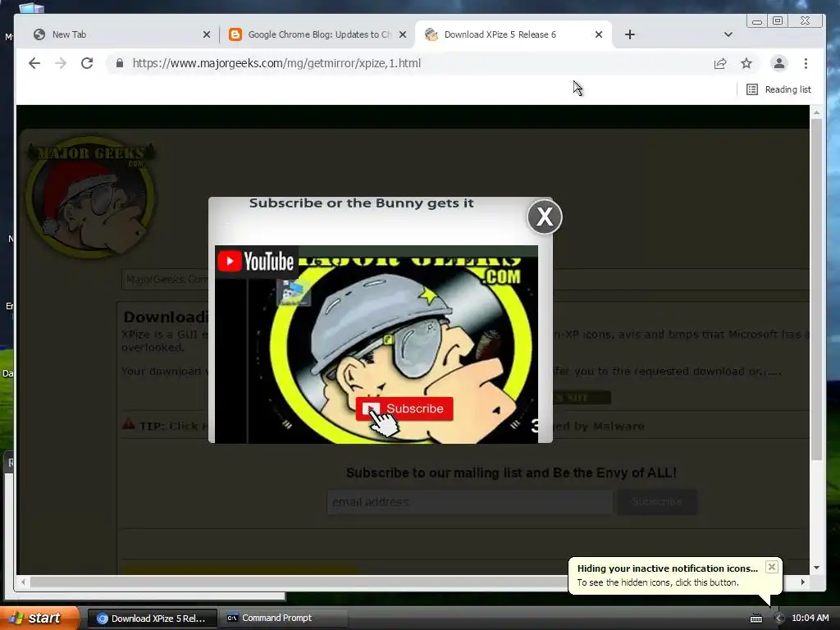Click the address bar URL
The width and height of the screenshot is (840, 630).
(x=276, y=63)
